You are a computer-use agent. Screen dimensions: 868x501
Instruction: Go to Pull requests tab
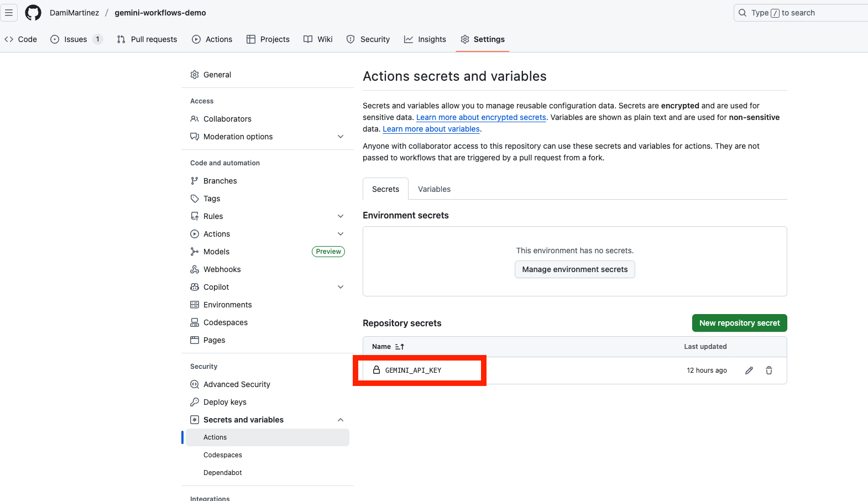pyautogui.click(x=147, y=39)
